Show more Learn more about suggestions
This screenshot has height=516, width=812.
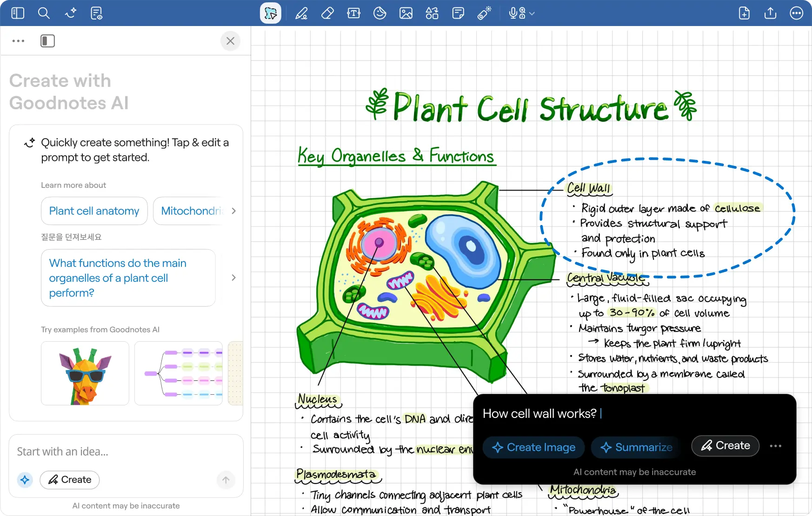click(233, 211)
